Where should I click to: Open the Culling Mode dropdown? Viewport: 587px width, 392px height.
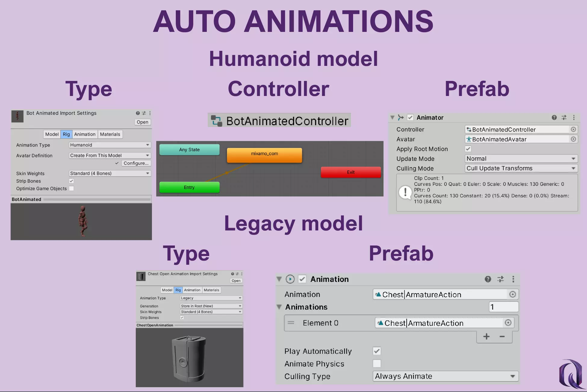(x=521, y=168)
